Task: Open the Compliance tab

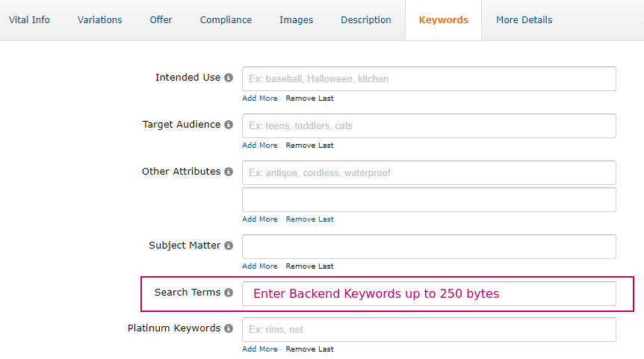Action: 226,19
